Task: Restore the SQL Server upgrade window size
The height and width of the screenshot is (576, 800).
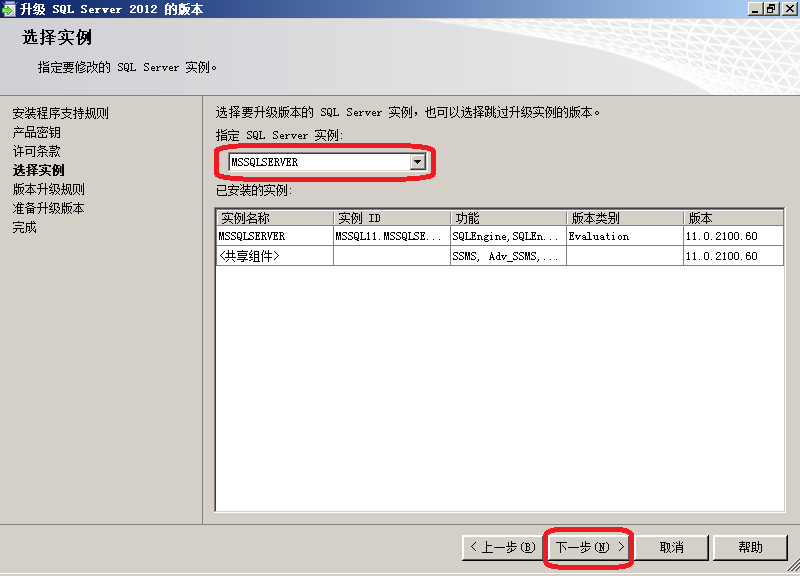Action: [771, 9]
